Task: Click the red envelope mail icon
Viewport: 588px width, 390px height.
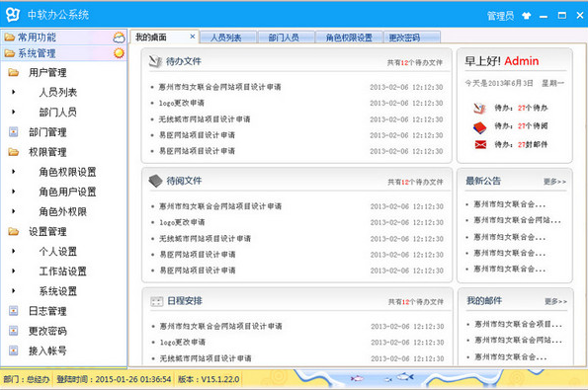Action: pyautogui.click(x=480, y=144)
